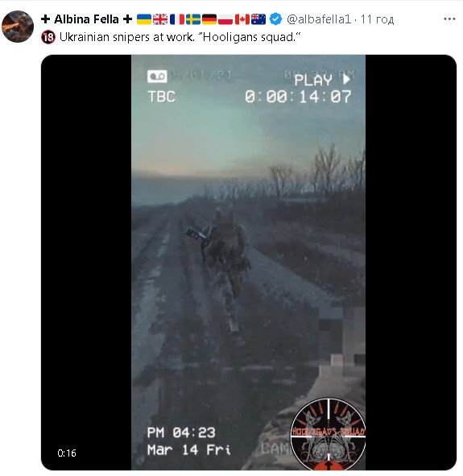Click the Swedish flag emoji in name
Screen dimensions: 463x476
(193, 19)
